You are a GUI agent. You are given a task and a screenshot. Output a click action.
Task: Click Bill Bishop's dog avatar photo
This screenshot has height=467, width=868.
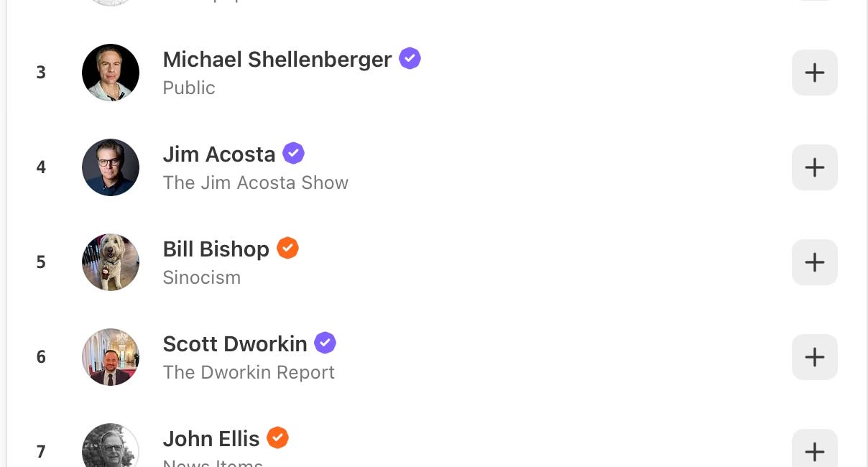point(111,262)
